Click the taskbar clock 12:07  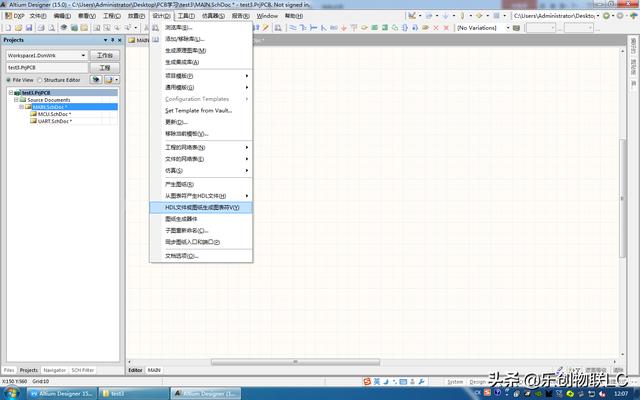point(621,393)
